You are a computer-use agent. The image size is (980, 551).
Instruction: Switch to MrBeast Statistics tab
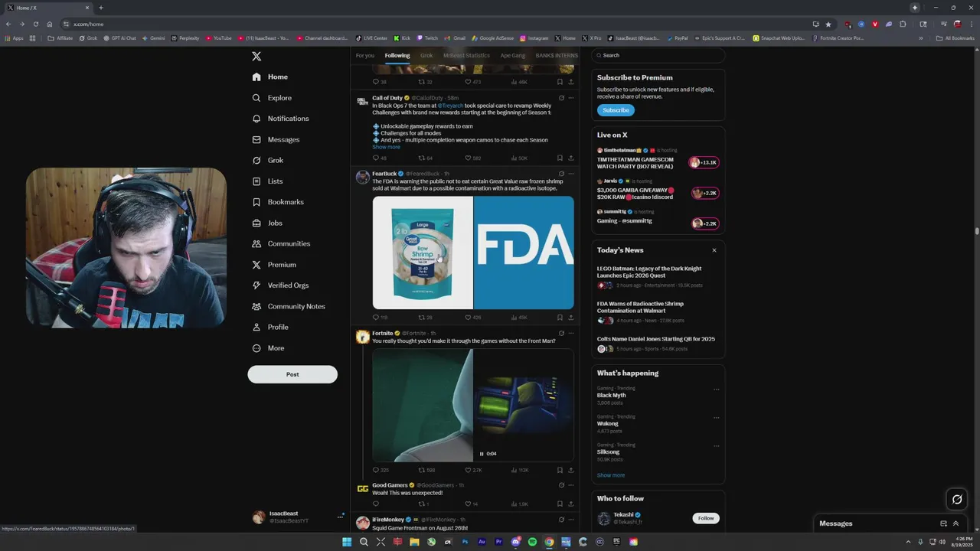[466, 55]
